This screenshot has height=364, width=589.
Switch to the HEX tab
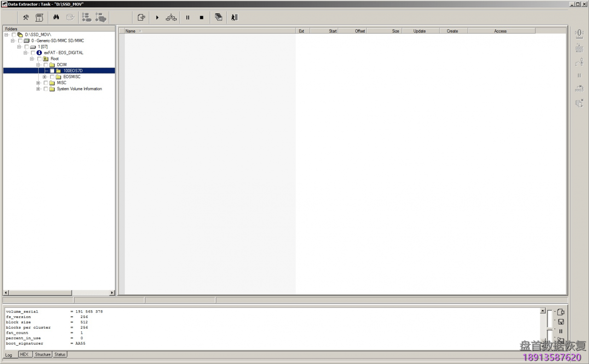[x=24, y=354]
